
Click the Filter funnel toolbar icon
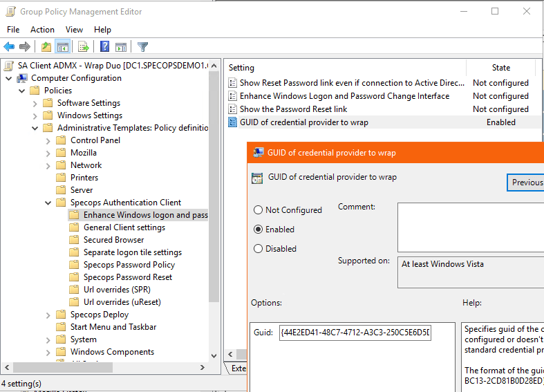[x=142, y=46]
